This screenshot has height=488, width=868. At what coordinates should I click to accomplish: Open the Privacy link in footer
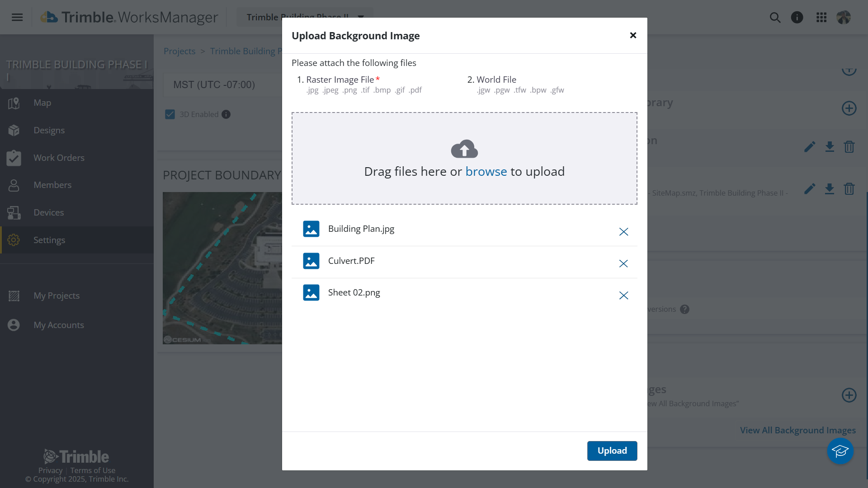tap(50, 470)
